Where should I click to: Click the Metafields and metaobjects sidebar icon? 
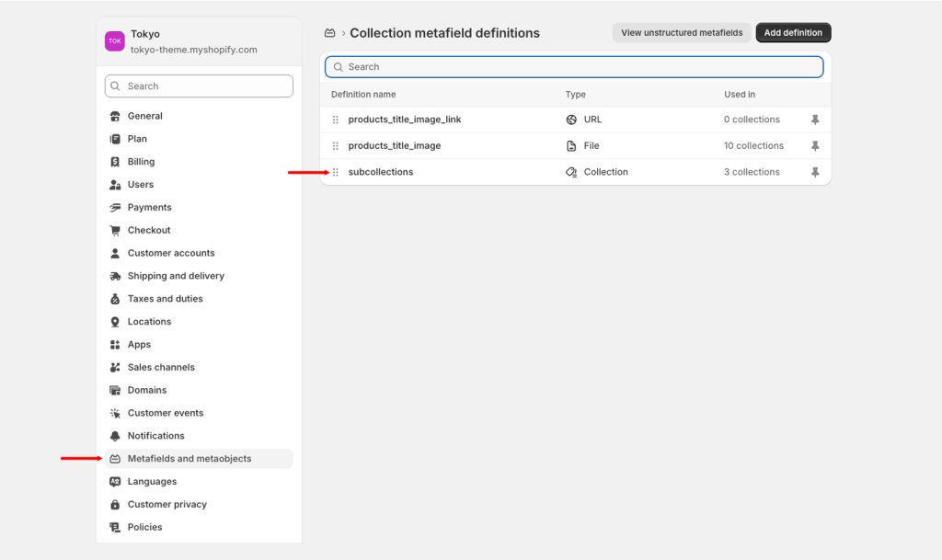click(115, 459)
